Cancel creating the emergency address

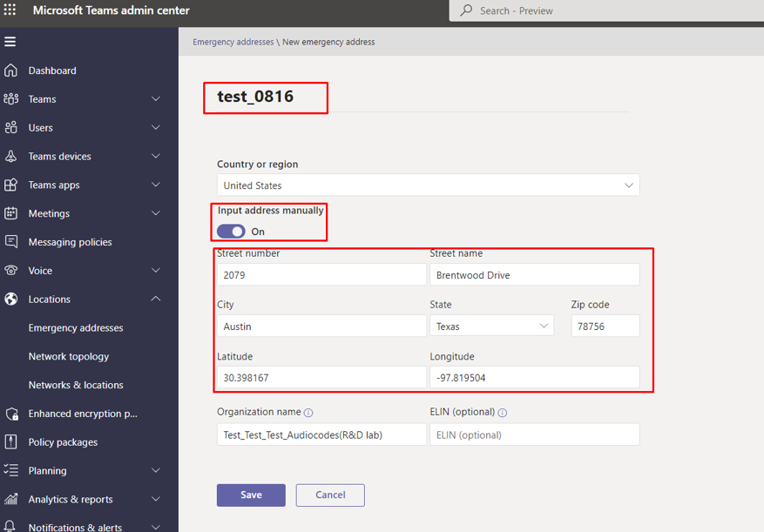(330, 495)
